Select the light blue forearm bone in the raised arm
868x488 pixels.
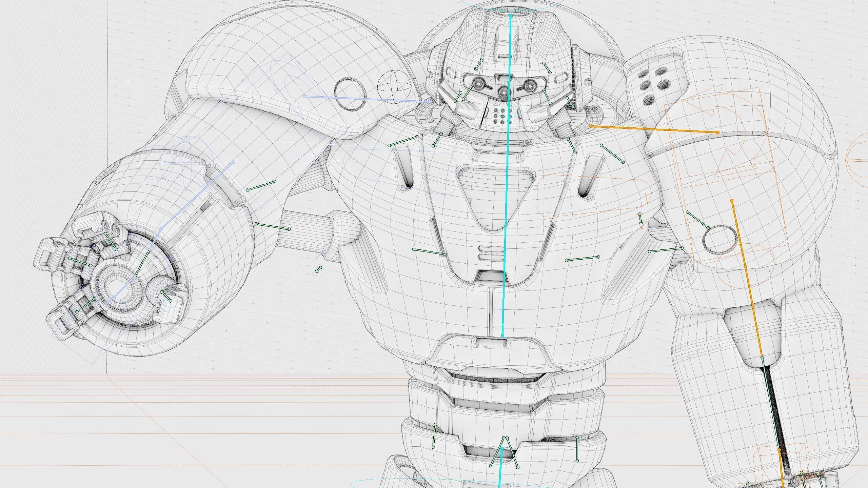pyautogui.click(x=197, y=196)
